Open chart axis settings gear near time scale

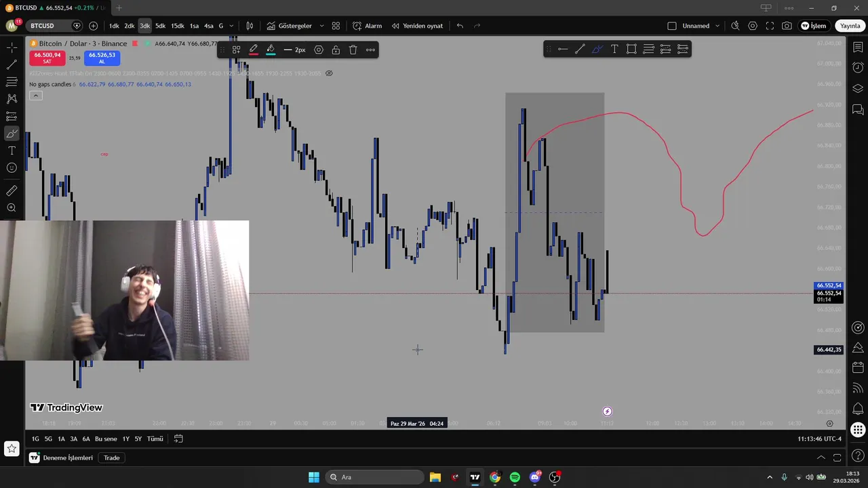[829, 424]
